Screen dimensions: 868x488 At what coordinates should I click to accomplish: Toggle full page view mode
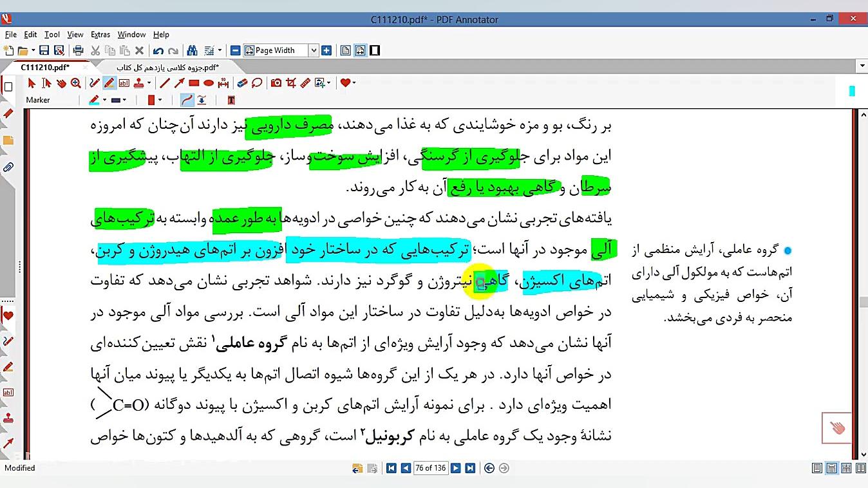(x=346, y=50)
